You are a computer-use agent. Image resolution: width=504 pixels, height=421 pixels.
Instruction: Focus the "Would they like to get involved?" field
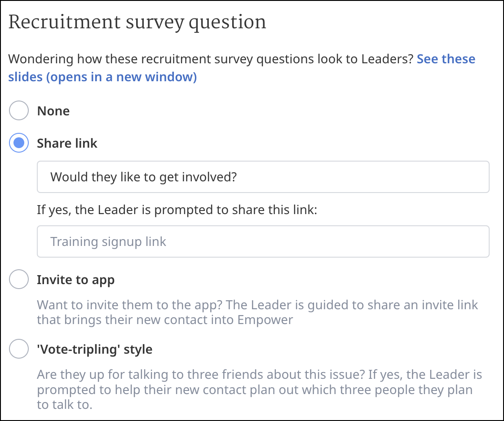(x=263, y=177)
